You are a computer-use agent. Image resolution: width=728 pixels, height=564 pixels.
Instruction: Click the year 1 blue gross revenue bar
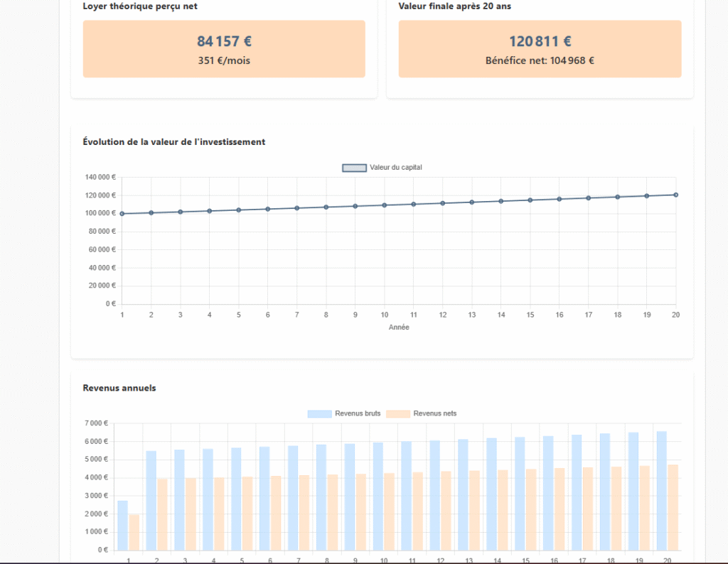123,526
